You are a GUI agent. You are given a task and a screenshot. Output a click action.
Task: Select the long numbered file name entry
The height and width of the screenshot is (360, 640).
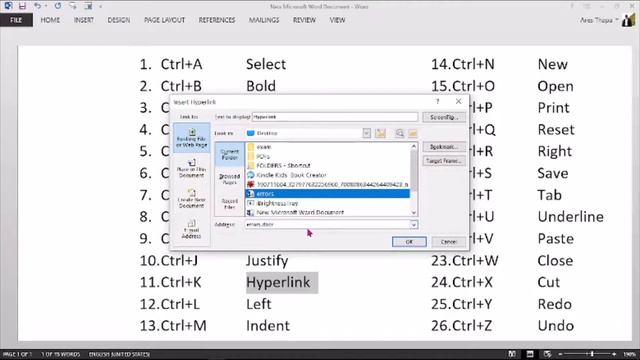[328, 184]
